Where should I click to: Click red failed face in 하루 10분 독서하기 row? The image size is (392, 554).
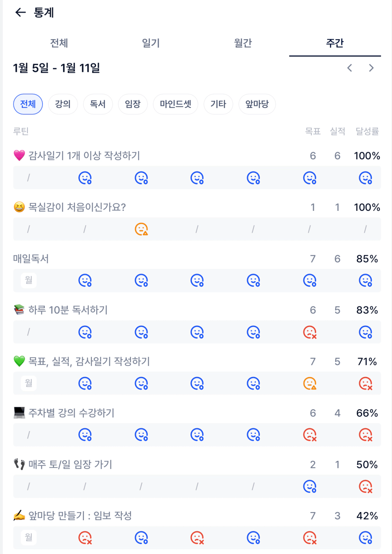coord(309,332)
